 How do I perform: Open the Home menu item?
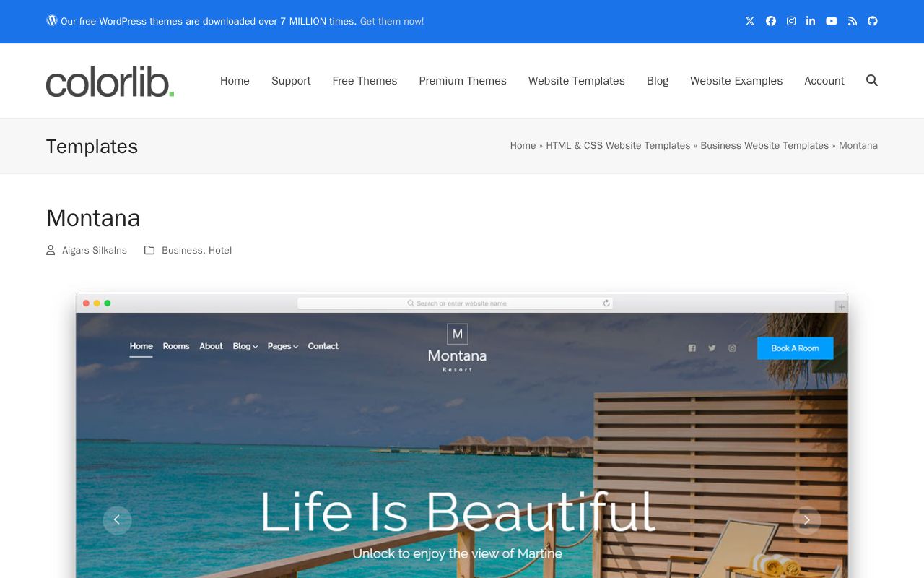[235, 81]
